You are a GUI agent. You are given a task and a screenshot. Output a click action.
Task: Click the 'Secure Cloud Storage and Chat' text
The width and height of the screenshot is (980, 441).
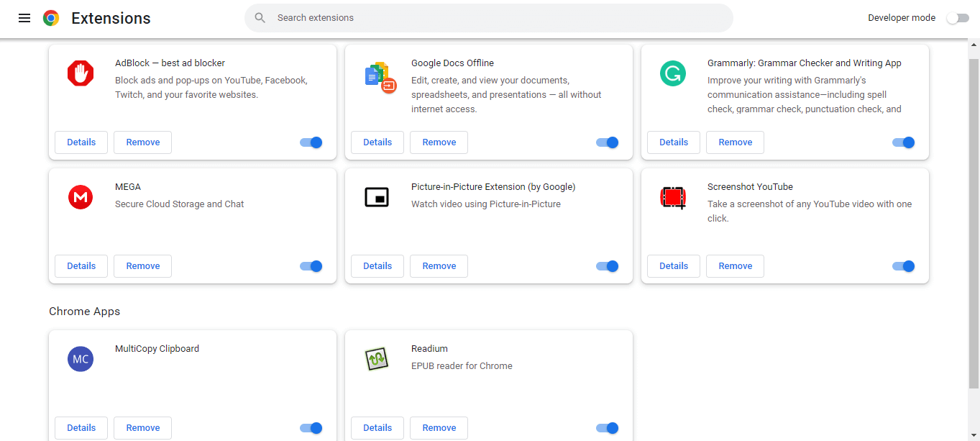(x=180, y=204)
